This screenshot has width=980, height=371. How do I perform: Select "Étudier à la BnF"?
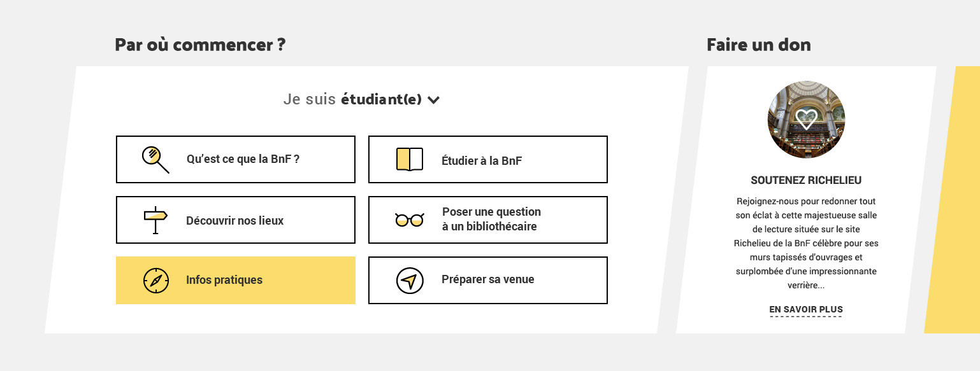[488, 159]
